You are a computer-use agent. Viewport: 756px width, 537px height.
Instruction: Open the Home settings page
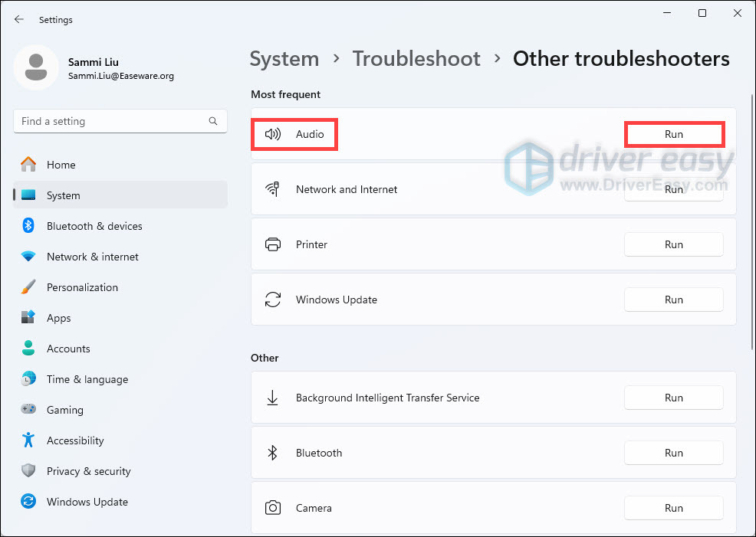61,165
